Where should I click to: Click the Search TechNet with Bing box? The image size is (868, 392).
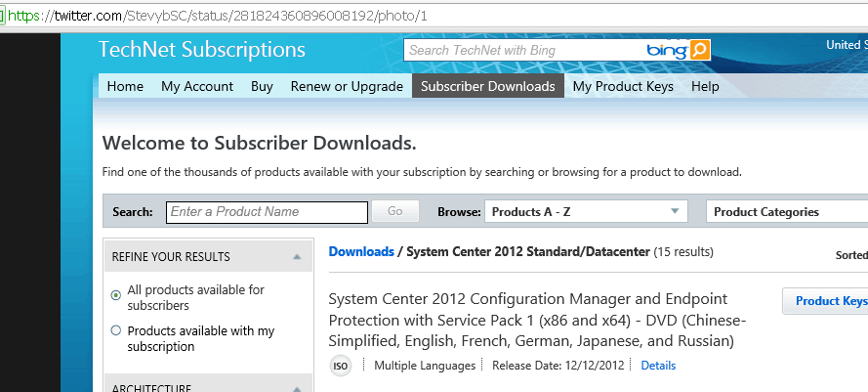(x=524, y=51)
